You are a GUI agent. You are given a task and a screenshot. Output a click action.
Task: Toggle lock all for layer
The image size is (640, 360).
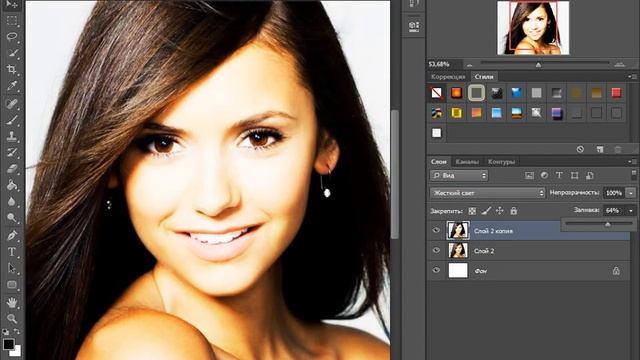click(x=514, y=211)
